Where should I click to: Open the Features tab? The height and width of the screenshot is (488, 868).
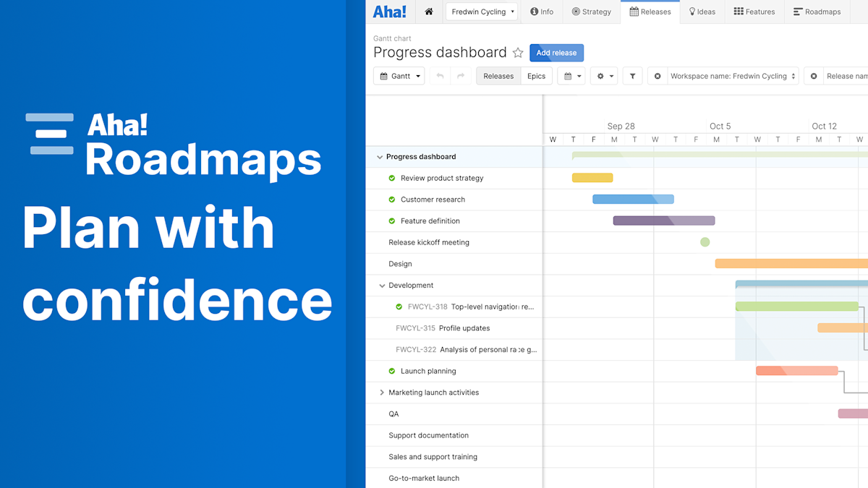click(754, 12)
